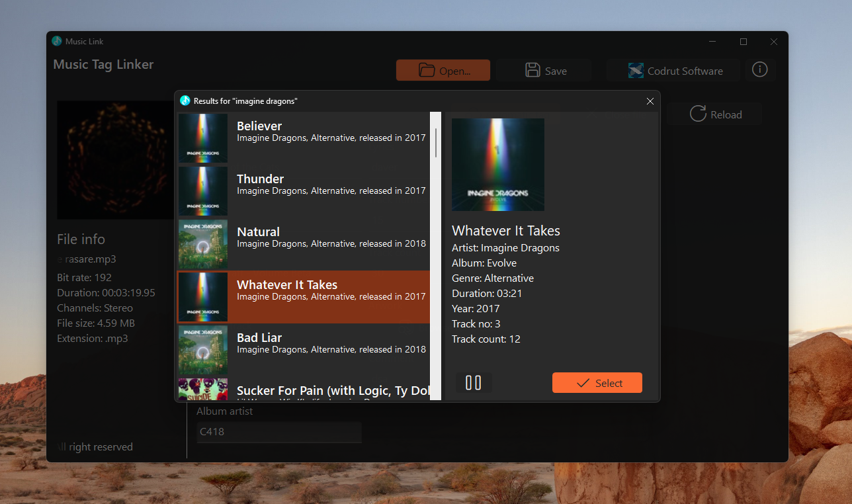852x504 pixels.
Task: Choose the Sucker For Pain result
Action: pos(304,389)
